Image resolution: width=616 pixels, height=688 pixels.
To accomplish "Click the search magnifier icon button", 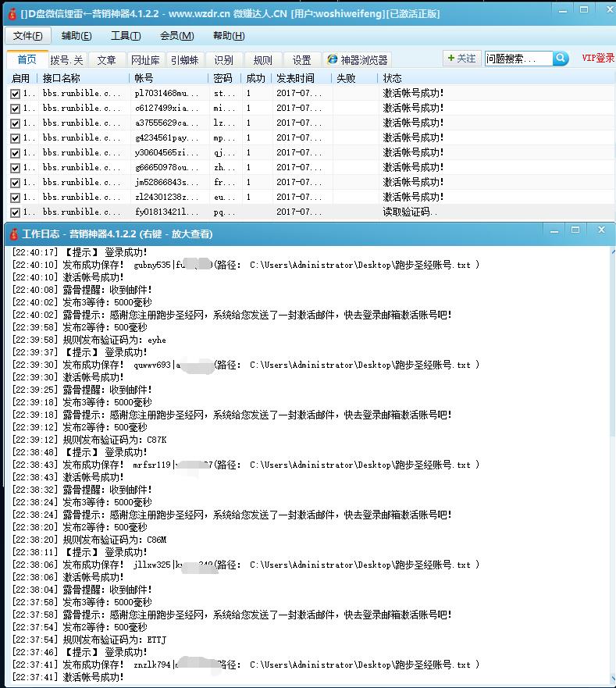I will pos(561,59).
